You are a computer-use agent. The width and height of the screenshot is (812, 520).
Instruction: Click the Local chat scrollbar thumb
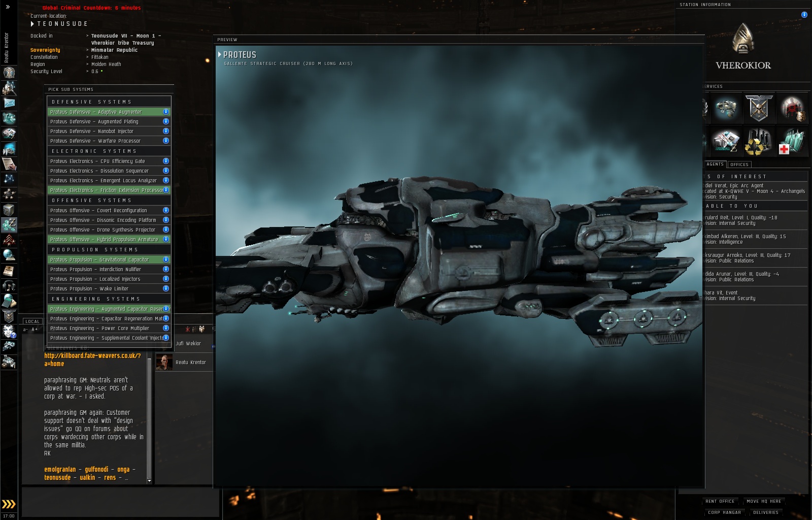[149, 418]
